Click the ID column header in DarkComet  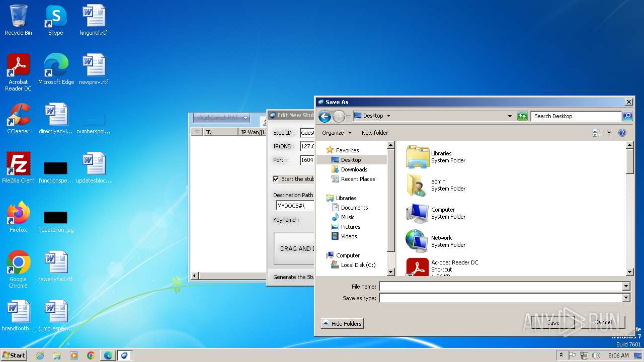click(220, 132)
